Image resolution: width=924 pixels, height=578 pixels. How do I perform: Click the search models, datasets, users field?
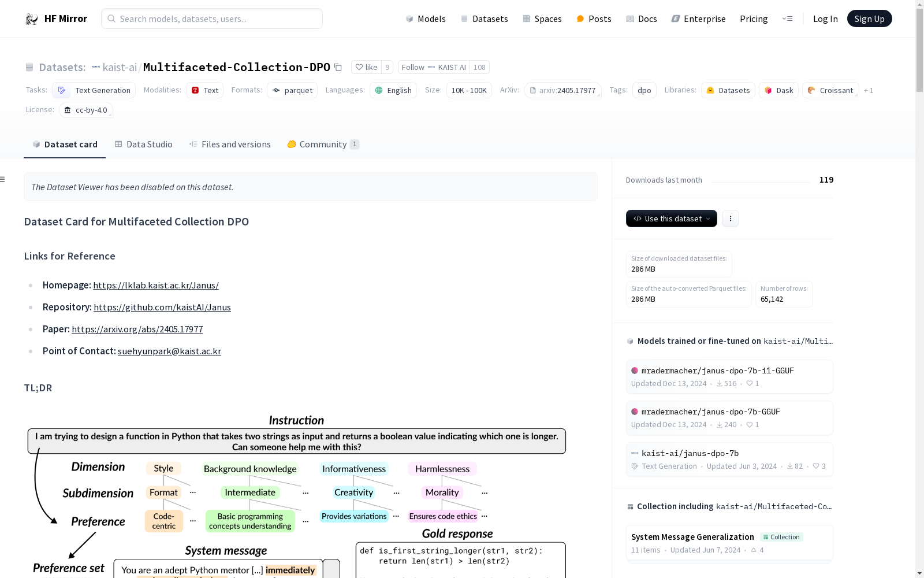(x=212, y=19)
